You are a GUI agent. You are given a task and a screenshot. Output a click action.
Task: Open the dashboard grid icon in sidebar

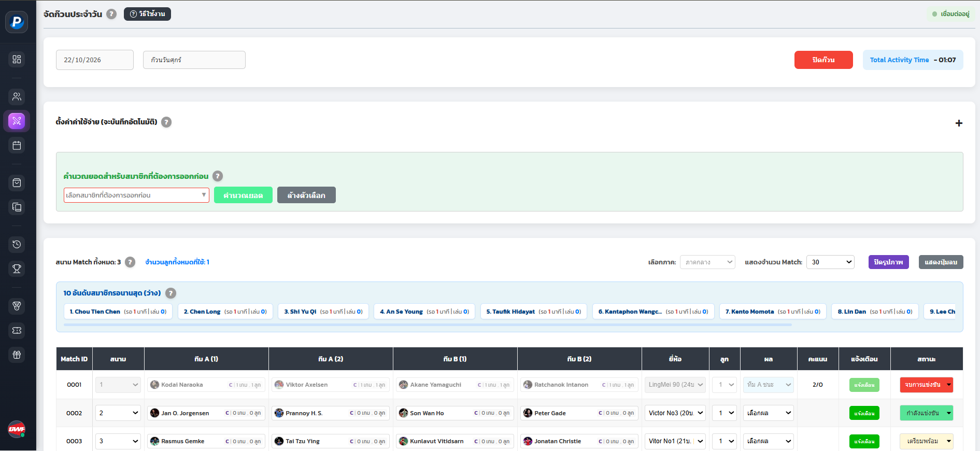17,59
